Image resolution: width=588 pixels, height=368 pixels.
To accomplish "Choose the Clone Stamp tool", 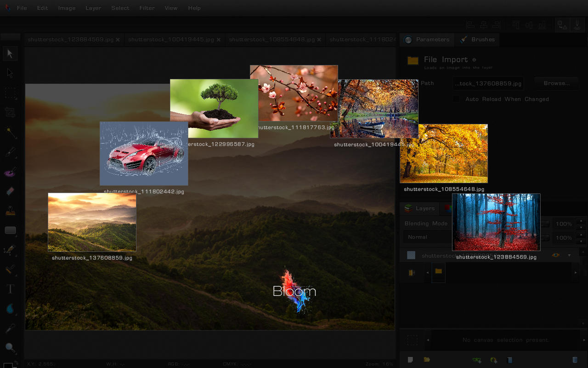I will point(10,211).
